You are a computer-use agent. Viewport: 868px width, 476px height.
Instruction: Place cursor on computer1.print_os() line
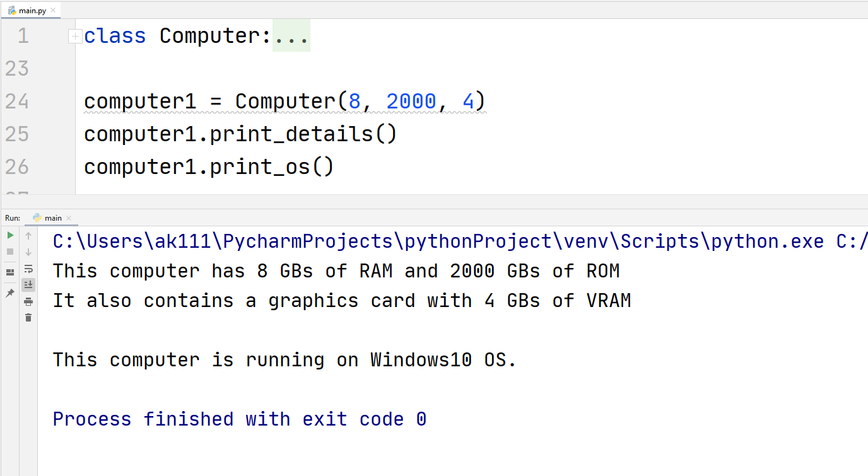(x=208, y=167)
